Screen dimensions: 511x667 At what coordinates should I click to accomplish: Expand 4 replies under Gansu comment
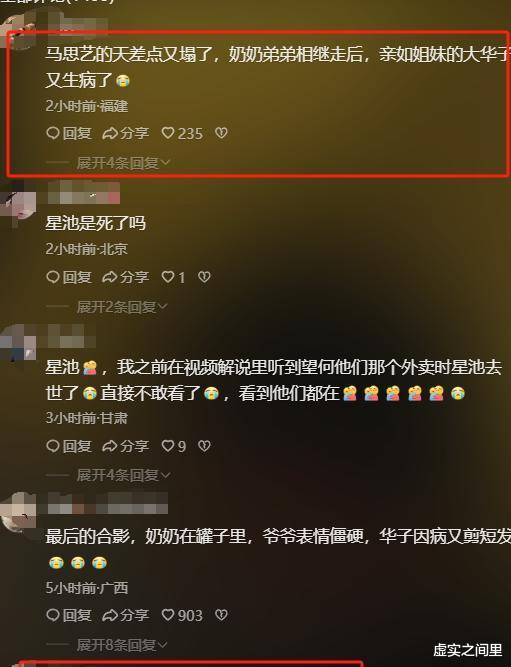[123, 475]
